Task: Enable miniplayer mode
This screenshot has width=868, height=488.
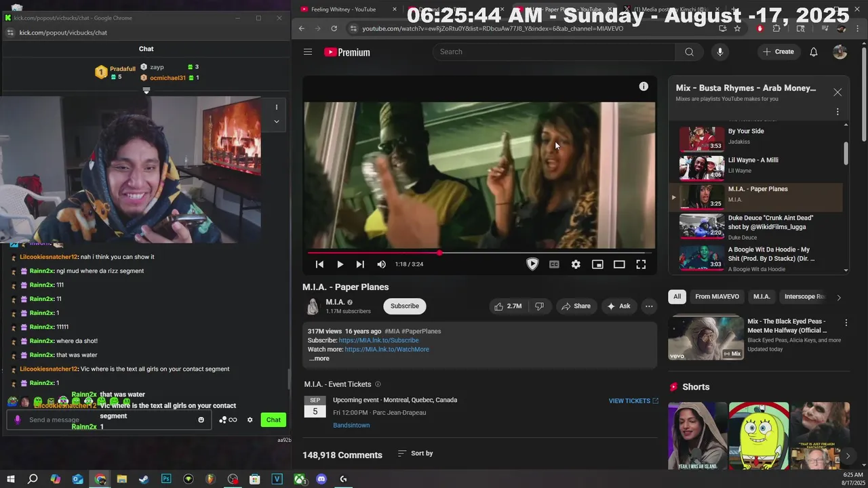Action: tap(597, 264)
